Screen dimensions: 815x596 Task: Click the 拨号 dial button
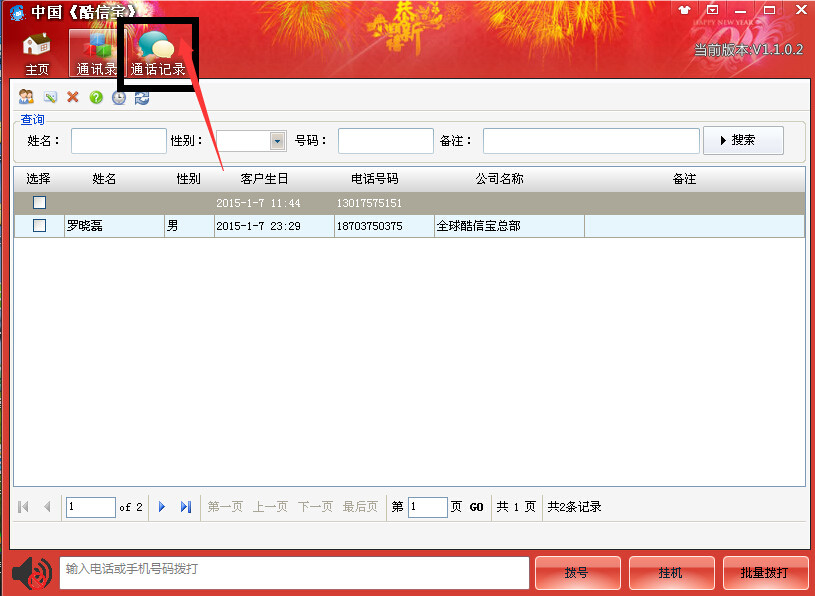pos(577,573)
